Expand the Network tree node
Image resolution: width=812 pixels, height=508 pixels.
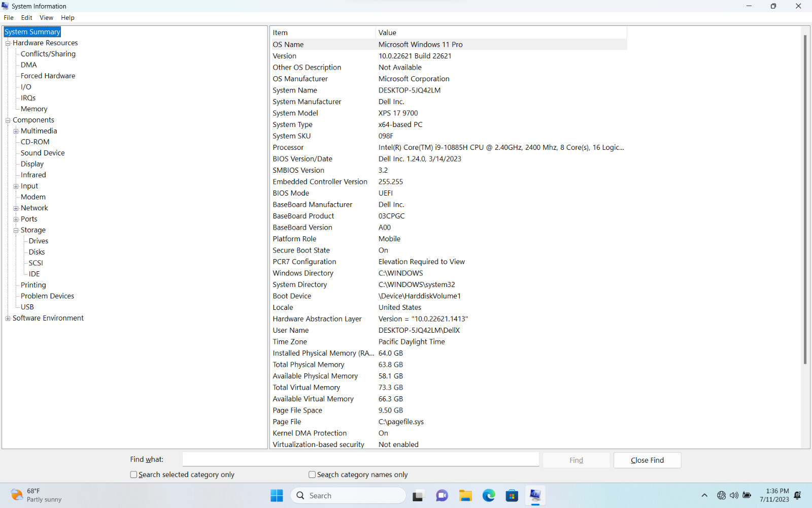(x=16, y=208)
